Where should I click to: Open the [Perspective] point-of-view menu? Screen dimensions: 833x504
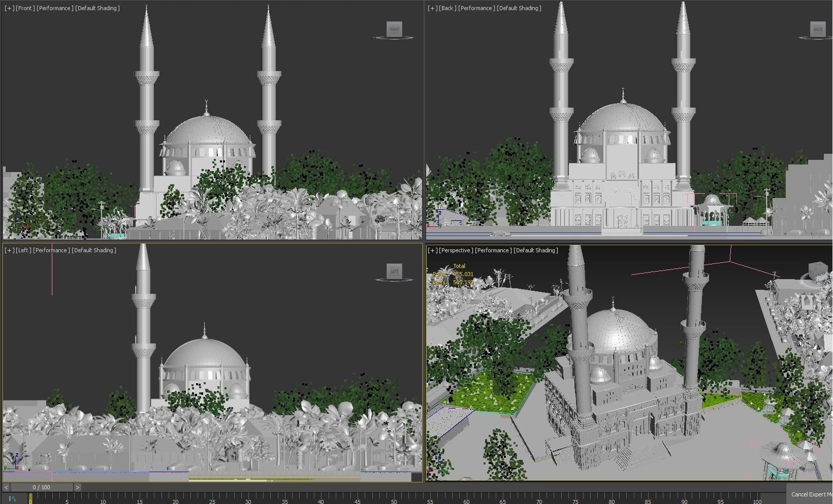[456, 250]
